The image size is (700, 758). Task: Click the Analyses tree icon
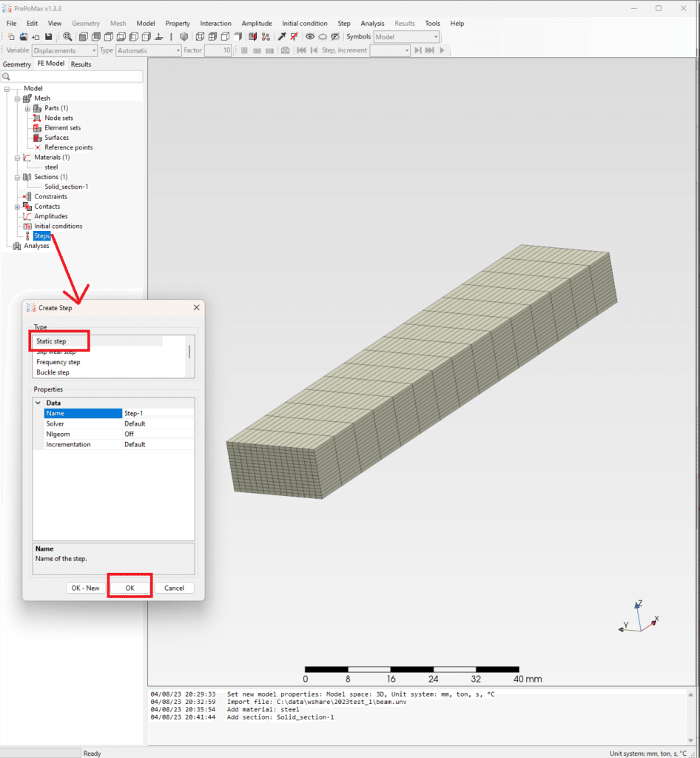pos(17,246)
